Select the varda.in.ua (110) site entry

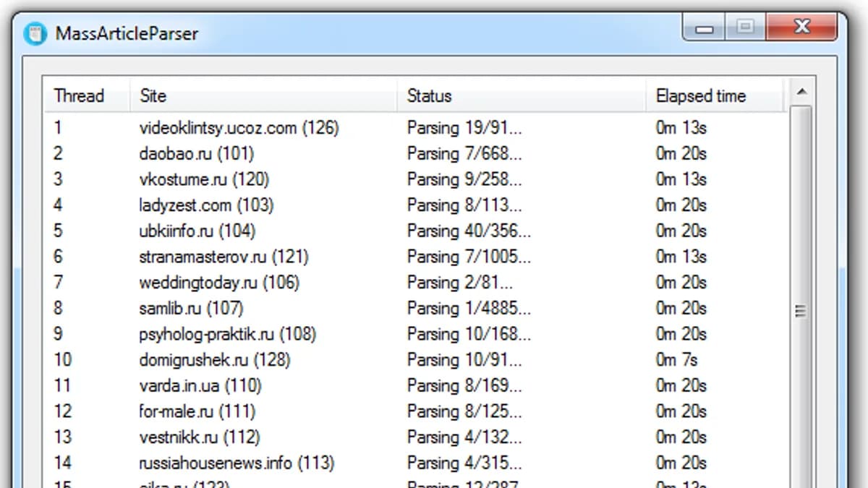(x=200, y=386)
